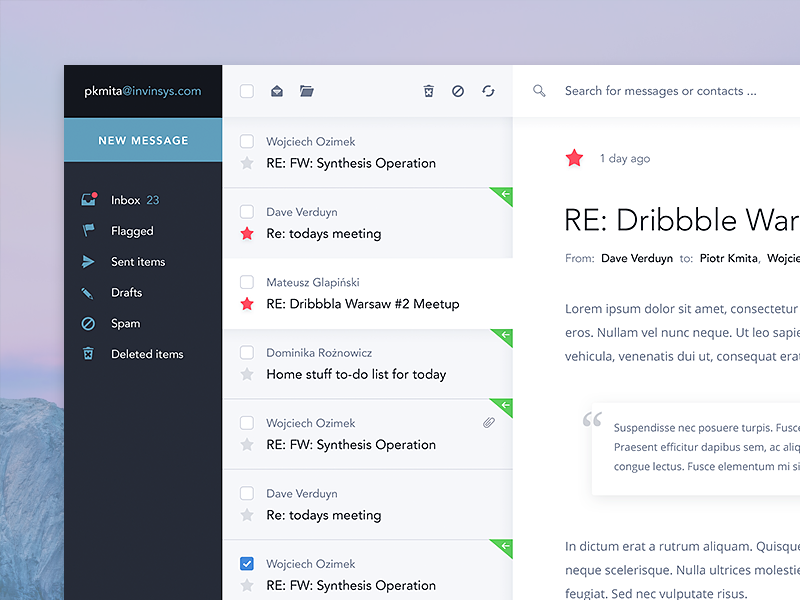The image size is (800, 600).
Task: Check the Mateusz Glapiński message checkbox
Action: pyautogui.click(x=247, y=282)
